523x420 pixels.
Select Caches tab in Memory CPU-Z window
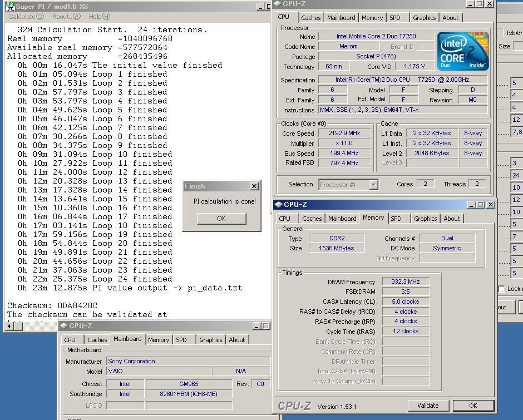(312, 219)
